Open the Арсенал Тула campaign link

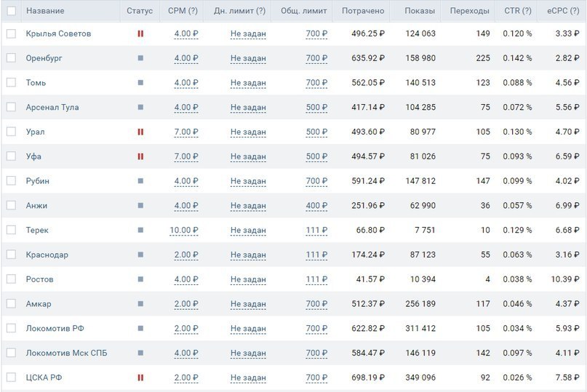52,107
